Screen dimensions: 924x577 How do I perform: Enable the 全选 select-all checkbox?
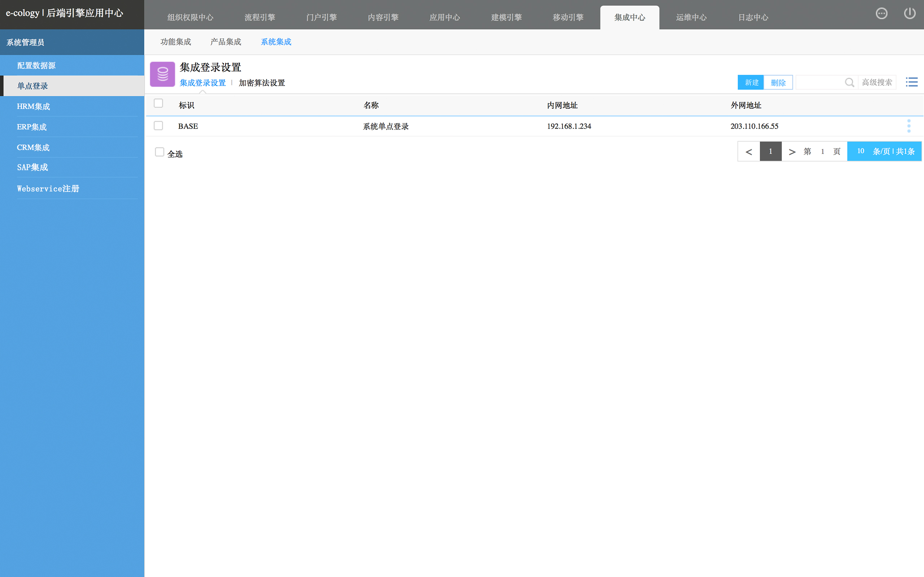click(x=160, y=152)
